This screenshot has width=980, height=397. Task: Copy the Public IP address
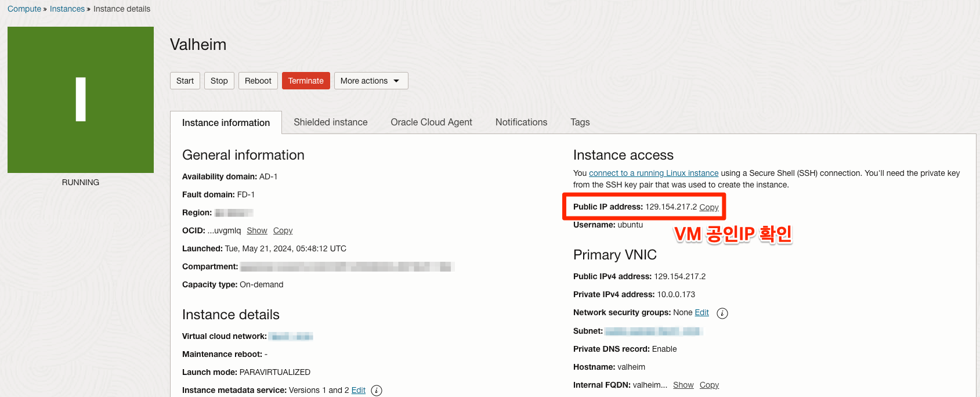coord(709,207)
